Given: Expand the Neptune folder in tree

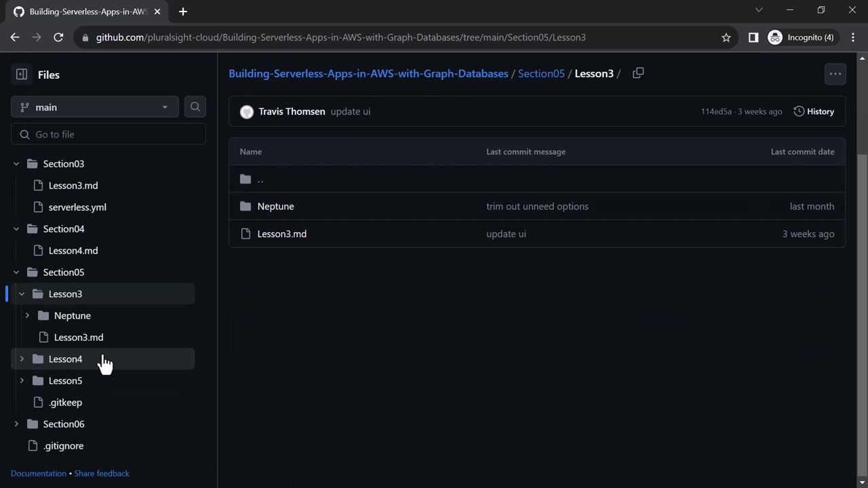Looking at the screenshot, I should pyautogui.click(x=27, y=316).
